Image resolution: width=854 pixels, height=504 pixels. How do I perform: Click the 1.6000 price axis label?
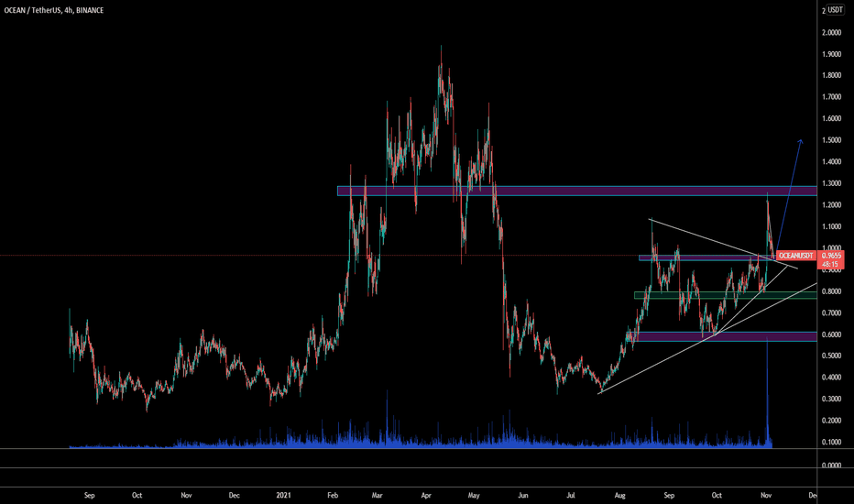point(831,119)
